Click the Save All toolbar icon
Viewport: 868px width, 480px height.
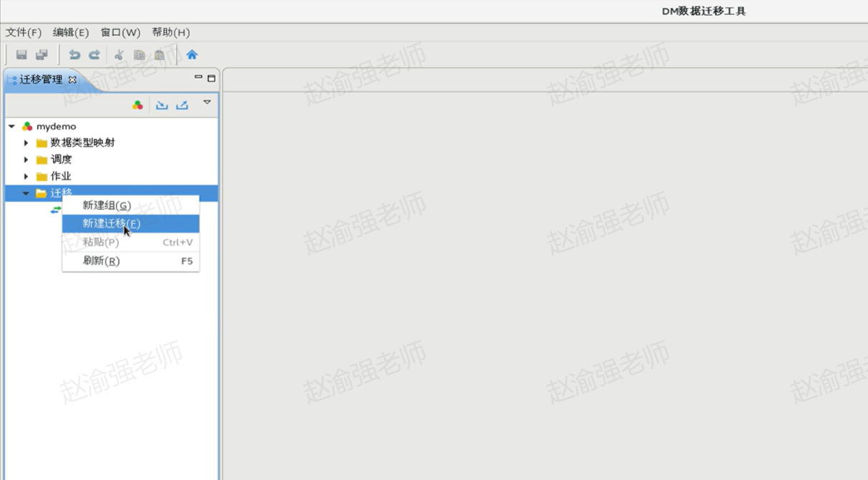42,54
